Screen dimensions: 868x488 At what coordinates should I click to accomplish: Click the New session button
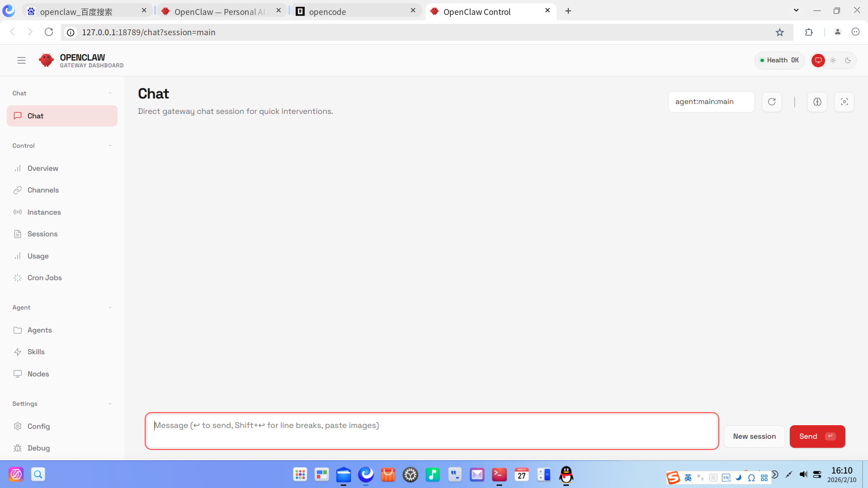pos(754,436)
